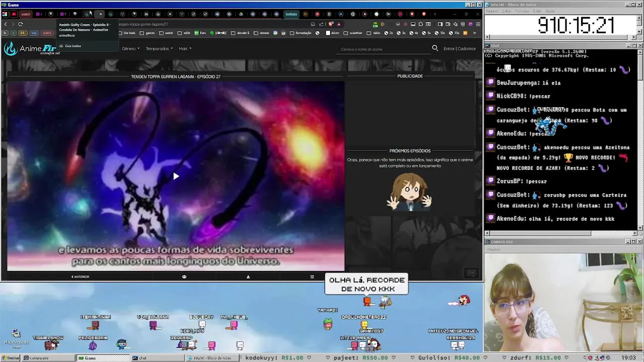This screenshot has width=644, height=362.
Task: Play the Gurren Lagann episode video
Action: [176, 176]
